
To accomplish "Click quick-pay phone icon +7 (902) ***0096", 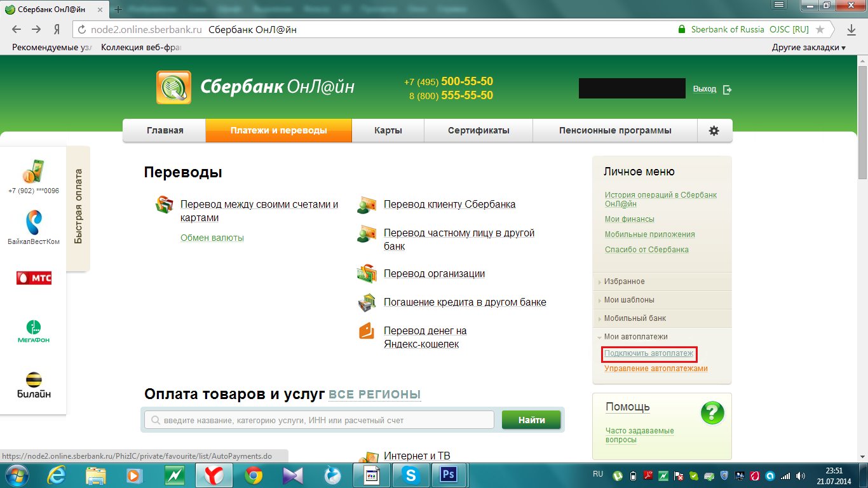I will tap(33, 172).
